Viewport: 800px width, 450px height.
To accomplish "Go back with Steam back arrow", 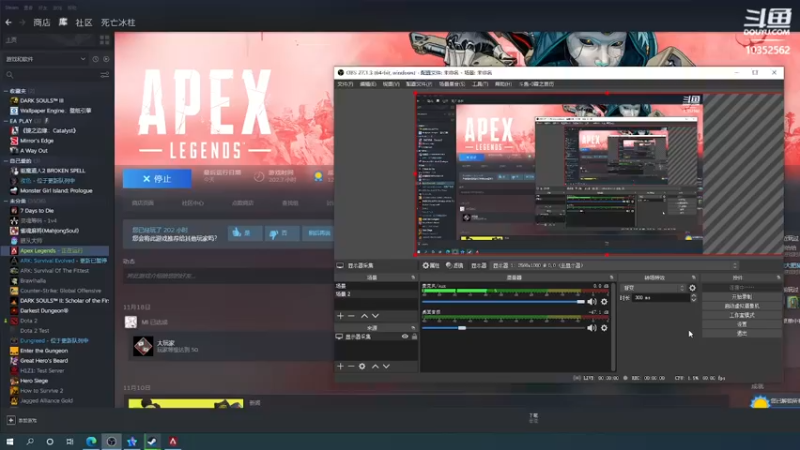I will (9, 22).
